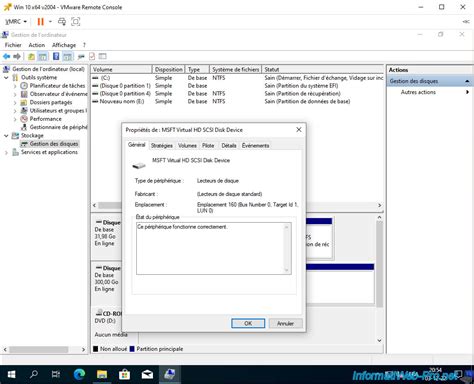Viewport: 474px width, 384px height.
Task: Open the Fichier menu
Action: (x=13, y=45)
